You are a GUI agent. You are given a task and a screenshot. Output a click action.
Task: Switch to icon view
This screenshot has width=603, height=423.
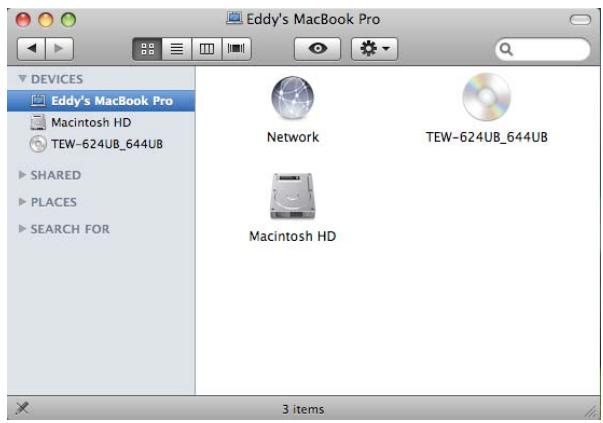click(x=147, y=49)
